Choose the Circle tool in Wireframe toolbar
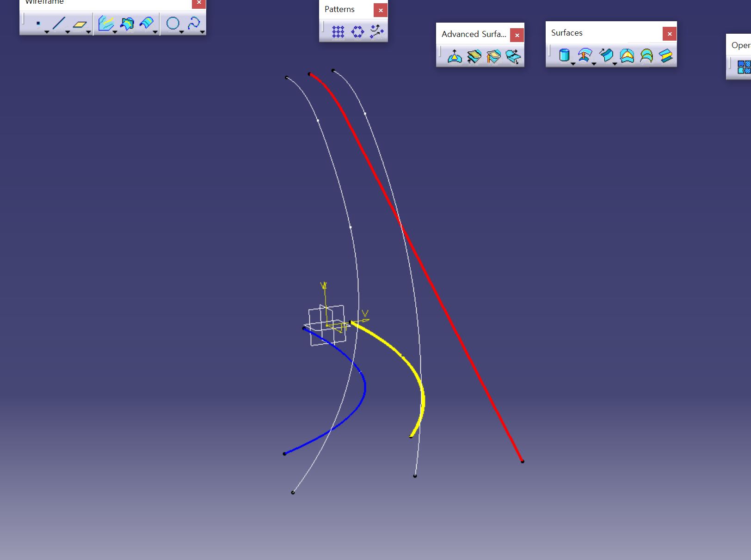The height and width of the screenshot is (560, 751). 172,23
